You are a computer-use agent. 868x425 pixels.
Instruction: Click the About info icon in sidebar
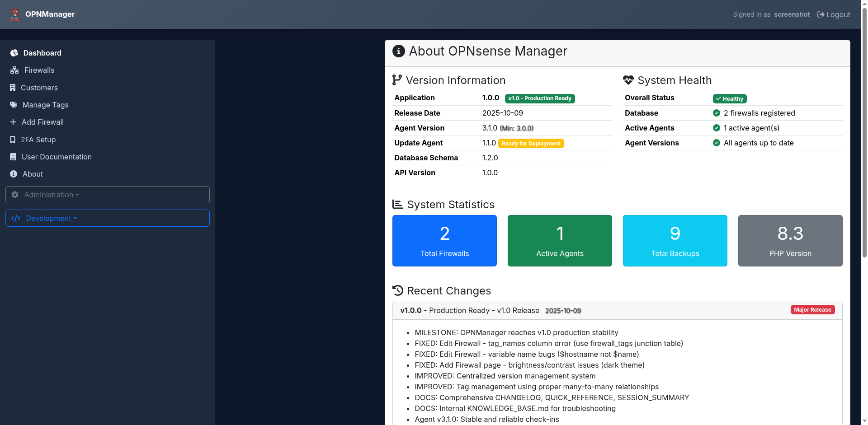coord(14,174)
